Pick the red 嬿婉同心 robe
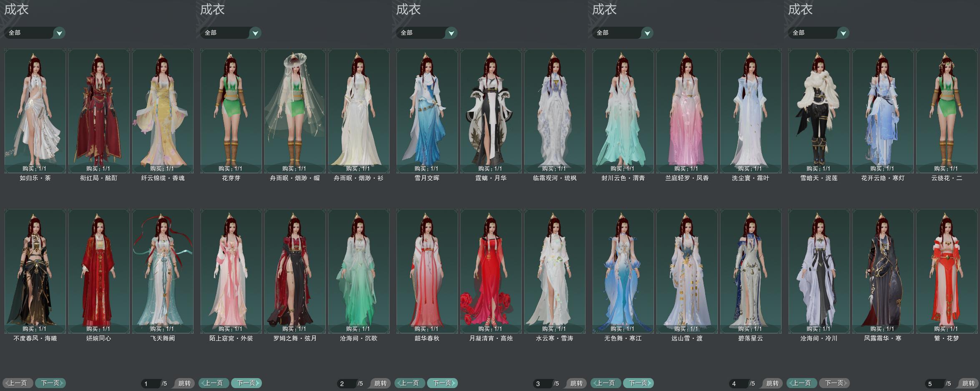The width and height of the screenshot is (980, 391). [99, 271]
